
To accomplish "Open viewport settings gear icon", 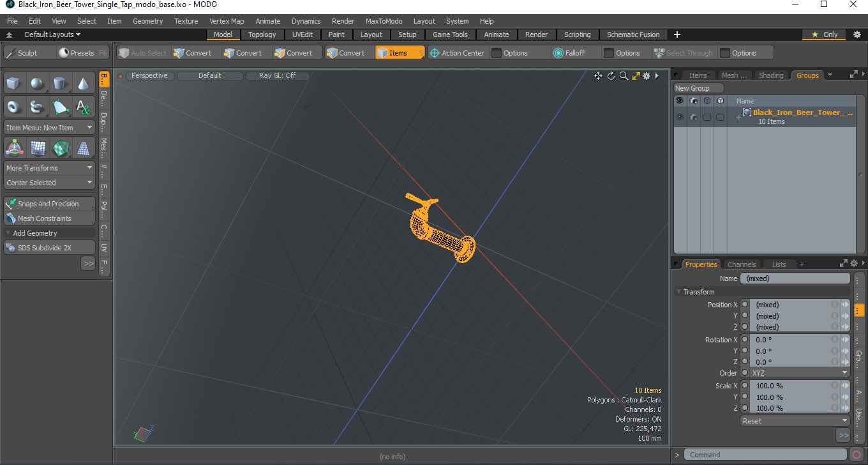I will coord(647,76).
